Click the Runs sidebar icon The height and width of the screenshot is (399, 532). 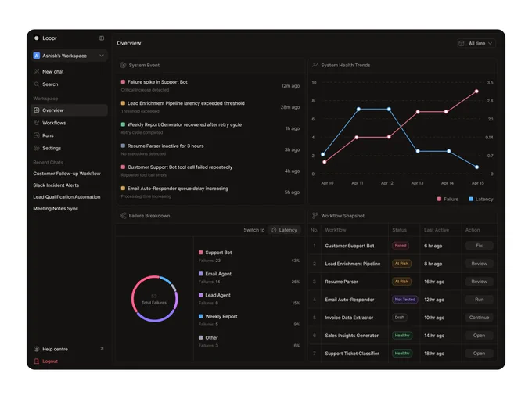tap(37, 135)
